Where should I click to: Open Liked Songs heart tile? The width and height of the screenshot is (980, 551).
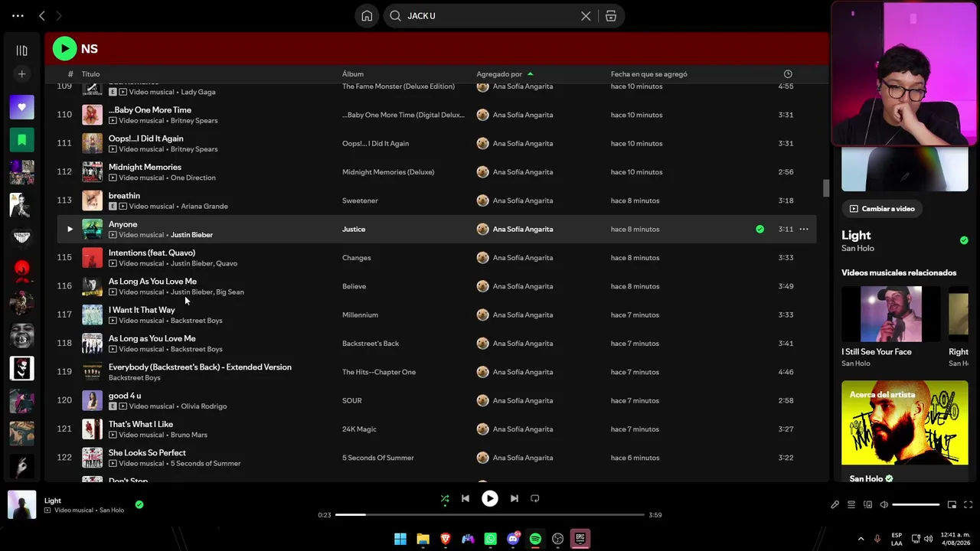coord(21,107)
